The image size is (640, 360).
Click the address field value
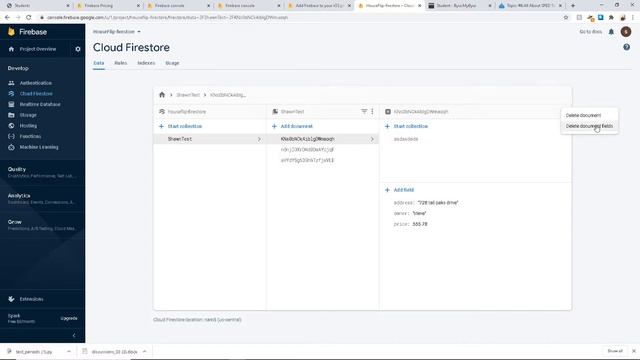click(438, 203)
